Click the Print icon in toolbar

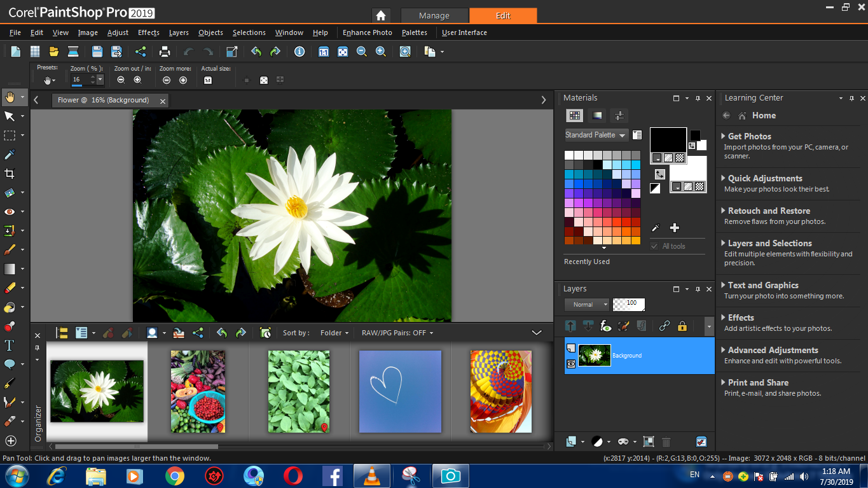point(165,52)
